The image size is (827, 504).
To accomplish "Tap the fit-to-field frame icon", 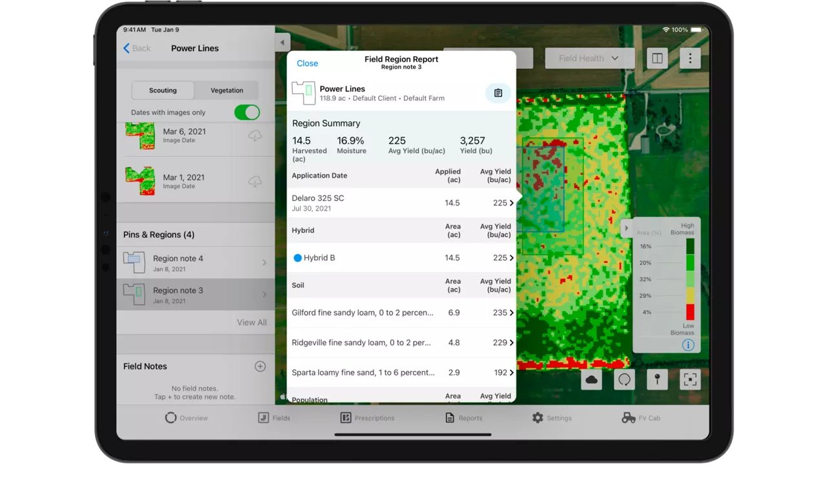I will [690, 380].
